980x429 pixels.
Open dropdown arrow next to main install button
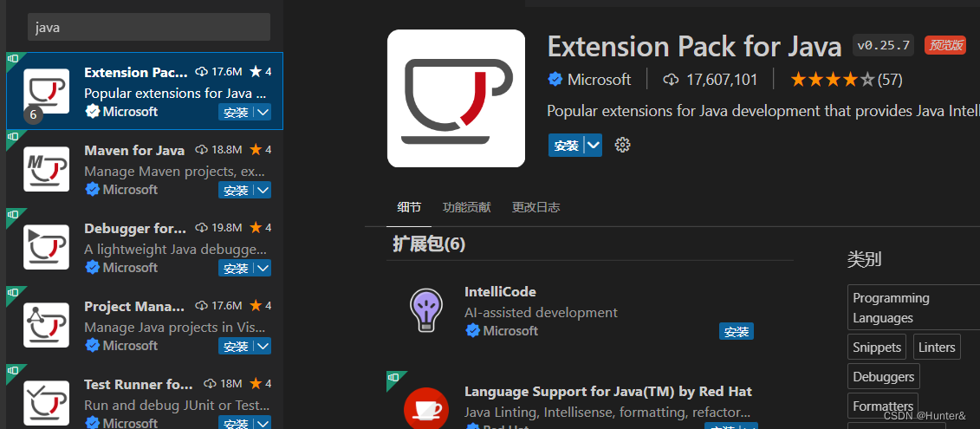click(594, 145)
